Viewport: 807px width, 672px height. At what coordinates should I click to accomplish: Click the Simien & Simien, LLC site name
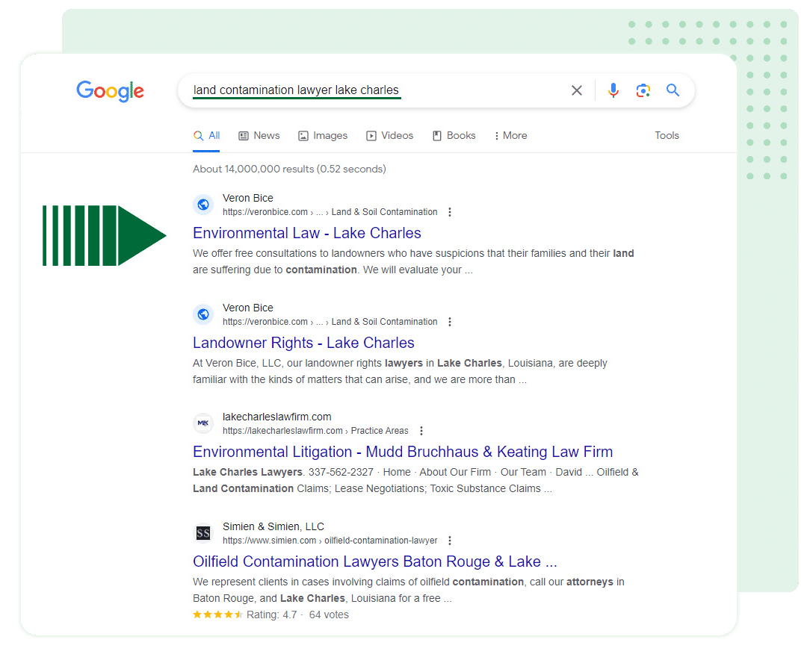273,526
